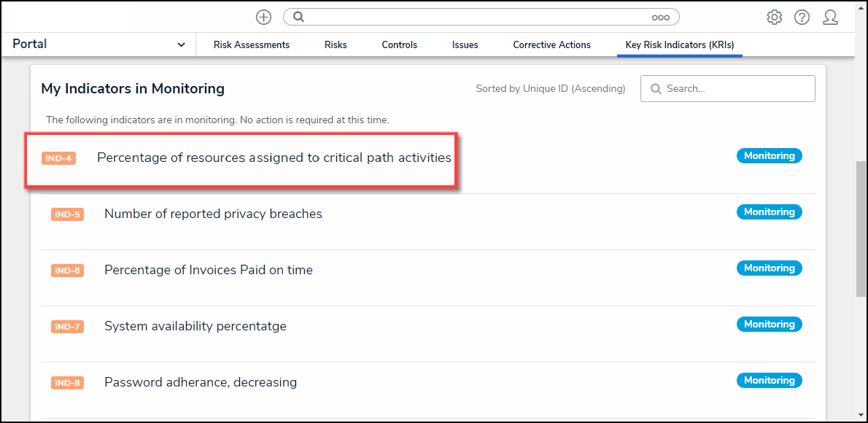Image resolution: width=868 pixels, height=423 pixels.
Task: Select the Issues tab
Action: click(465, 45)
